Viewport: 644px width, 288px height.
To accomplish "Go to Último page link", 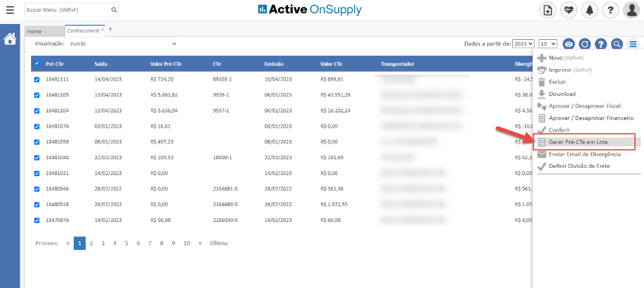I will click(x=219, y=243).
